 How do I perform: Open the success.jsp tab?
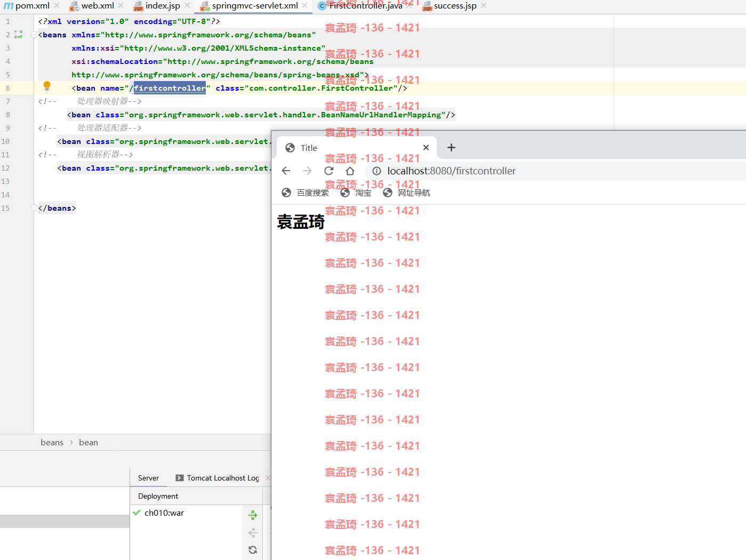tap(450, 6)
